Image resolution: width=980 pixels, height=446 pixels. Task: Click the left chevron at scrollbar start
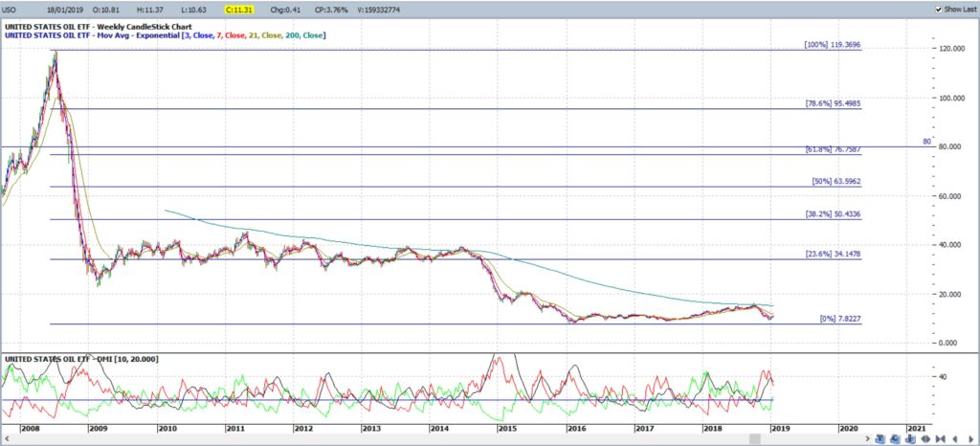coord(5,439)
